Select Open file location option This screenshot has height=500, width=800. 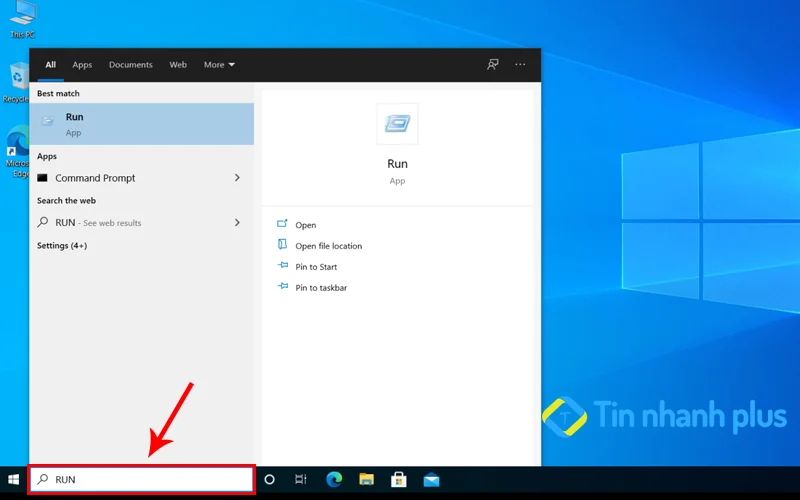pos(328,246)
